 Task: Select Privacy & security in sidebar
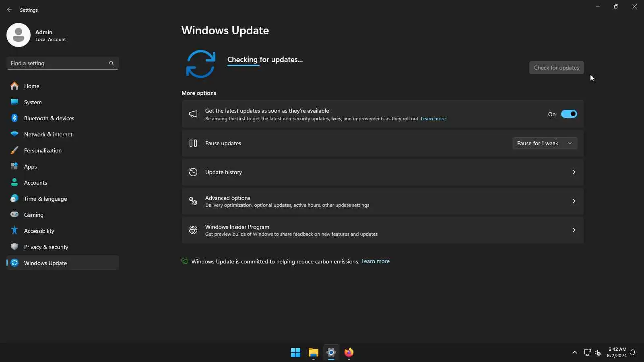(x=46, y=247)
